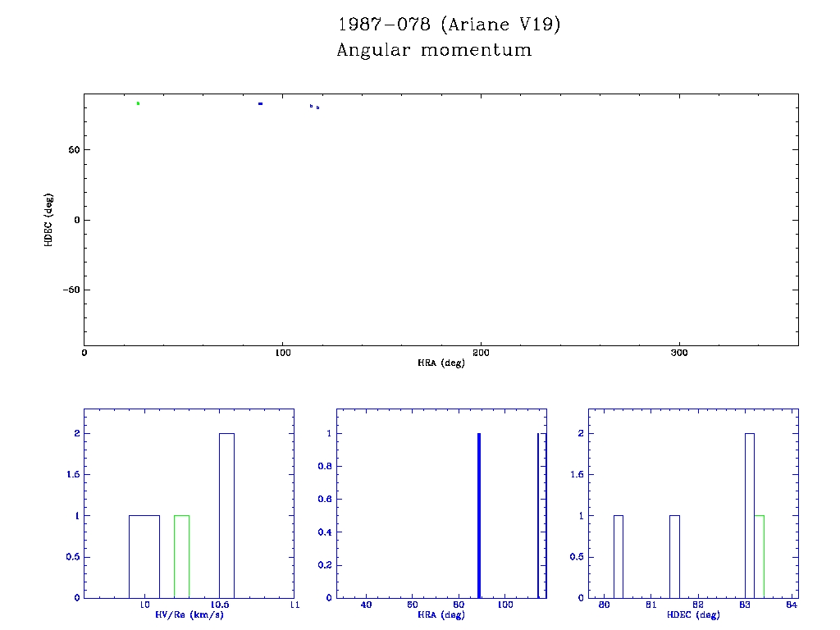The width and height of the screenshot is (840, 630).
Task: Select the tall blue bar at 83 in the HDEC histogram
Action: pyautogui.click(x=749, y=515)
